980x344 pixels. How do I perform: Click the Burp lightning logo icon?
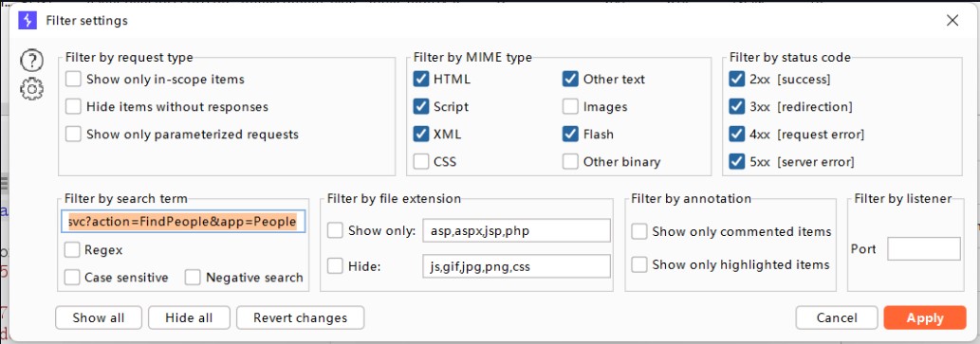click(28, 21)
